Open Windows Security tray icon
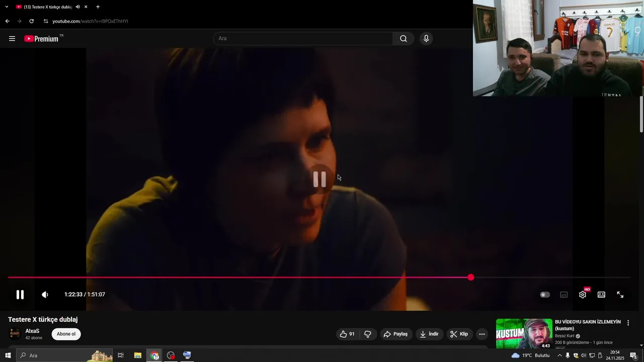The width and height of the screenshot is (644, 362). pyautogui.click(x=576, y=355)
